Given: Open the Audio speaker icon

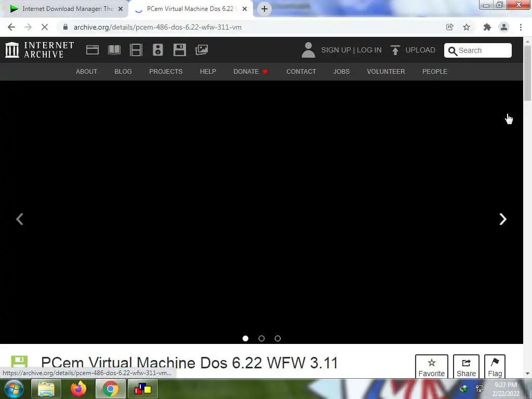Looking at the screenshot, I should pos(158,50).
